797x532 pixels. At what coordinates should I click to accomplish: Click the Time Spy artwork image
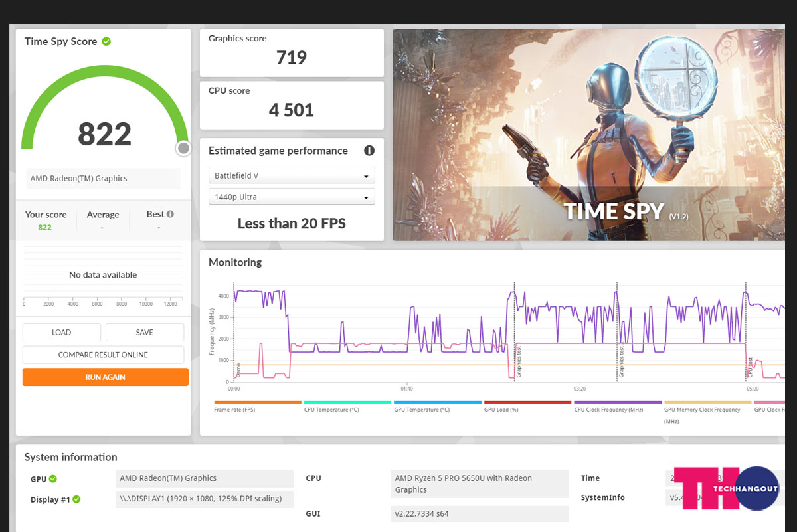tap(588, 135)
